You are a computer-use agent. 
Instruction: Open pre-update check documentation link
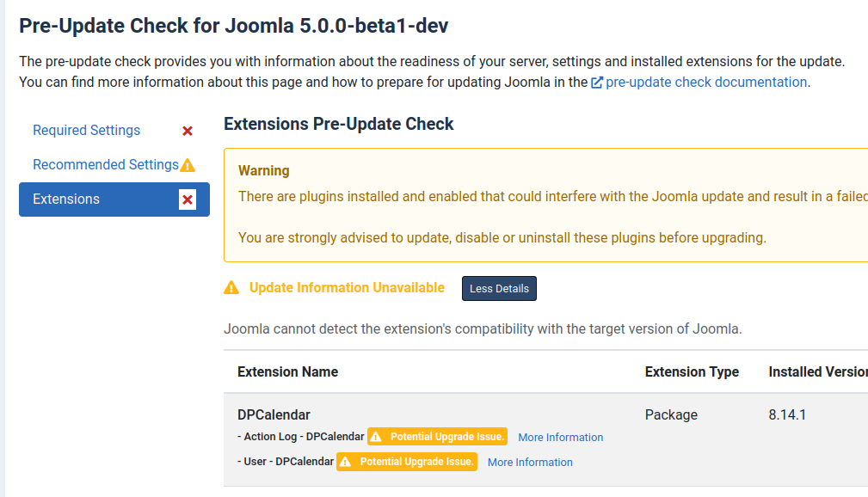[705, 83]
